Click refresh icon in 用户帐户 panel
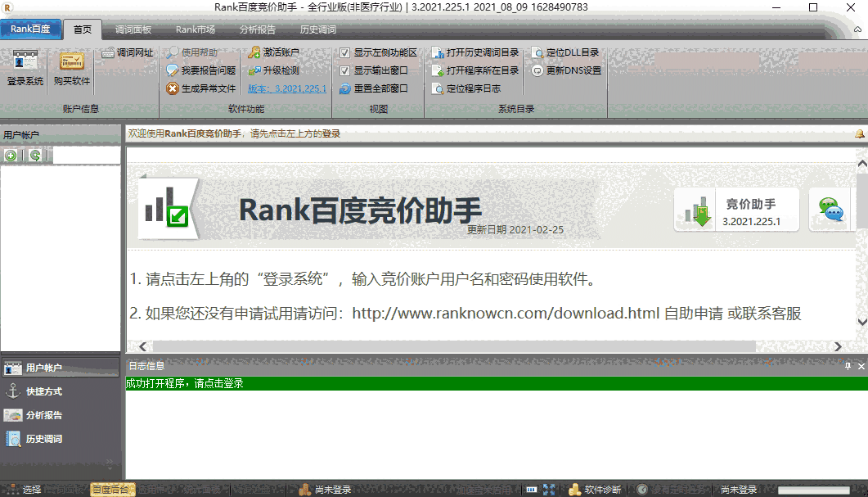Viewport: 868px width, 497px height. tap(34, 155)
